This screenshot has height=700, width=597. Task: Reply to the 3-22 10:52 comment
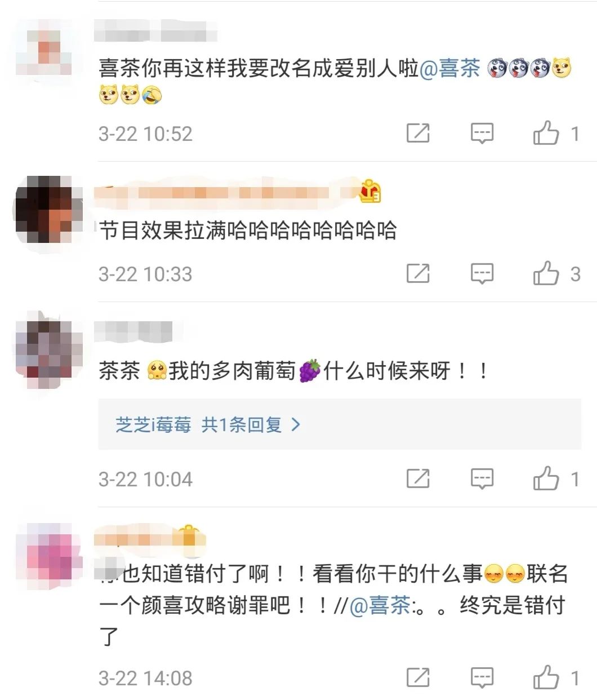482,134
